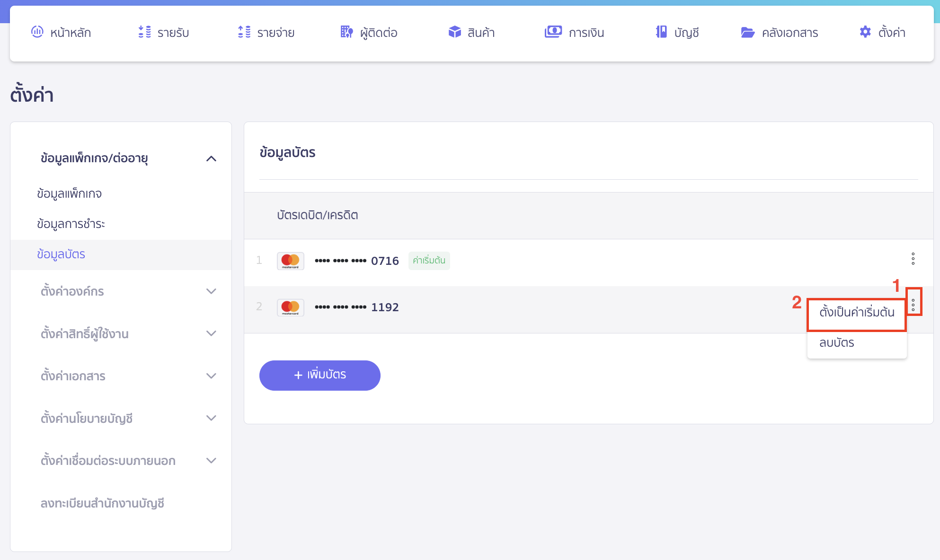This screenshot has height=560, width=940.
Task: Click the บัญชี accounting book icon
Action: click(661, 32)
